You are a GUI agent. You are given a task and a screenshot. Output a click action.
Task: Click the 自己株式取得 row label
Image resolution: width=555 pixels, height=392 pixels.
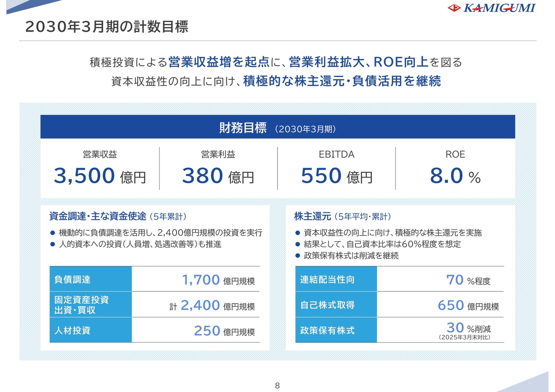point(336,305)
